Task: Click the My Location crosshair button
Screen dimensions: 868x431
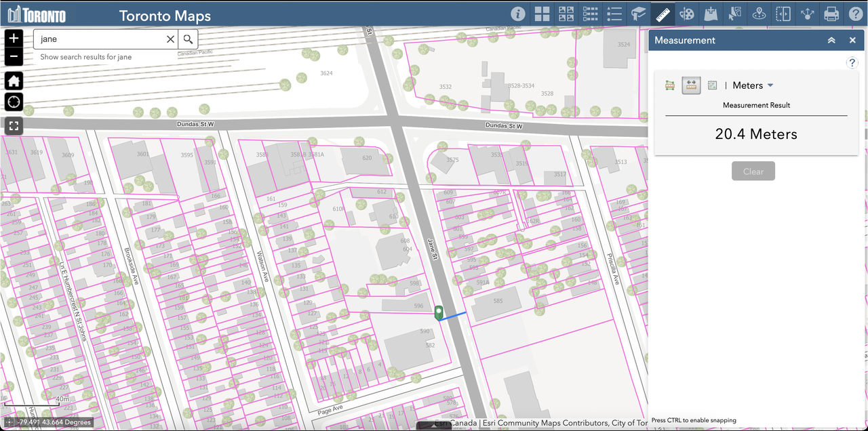Action: [14, 102]
